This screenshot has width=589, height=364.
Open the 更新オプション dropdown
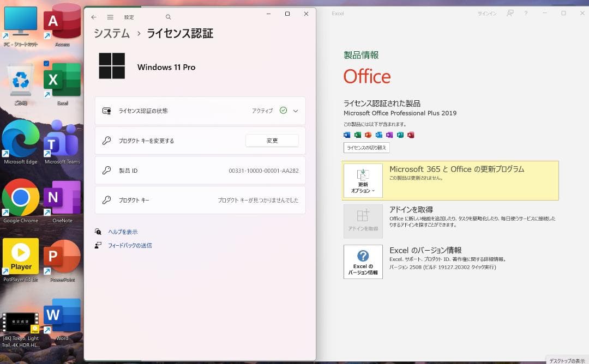point(363,180)
